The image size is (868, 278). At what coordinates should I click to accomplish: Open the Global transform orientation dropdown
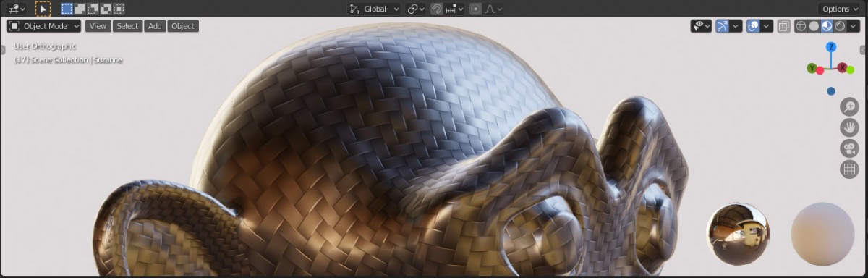374,9
